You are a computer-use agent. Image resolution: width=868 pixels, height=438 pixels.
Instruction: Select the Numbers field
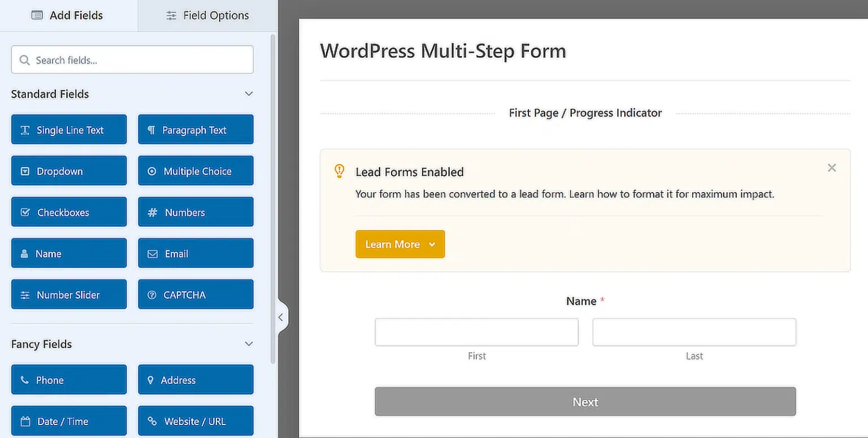(x=196, y=212)
